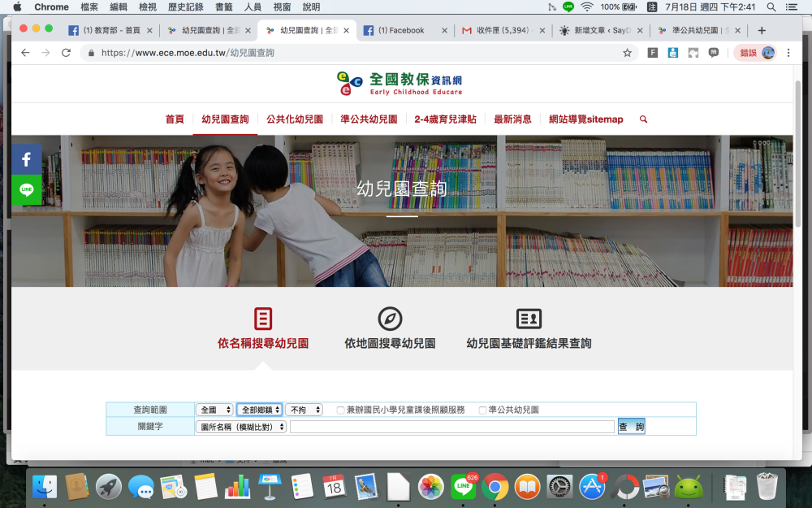Open Calendar showing 18 in Dock
812x508 pixels.
pyautogui.click(x=334, y=486)
